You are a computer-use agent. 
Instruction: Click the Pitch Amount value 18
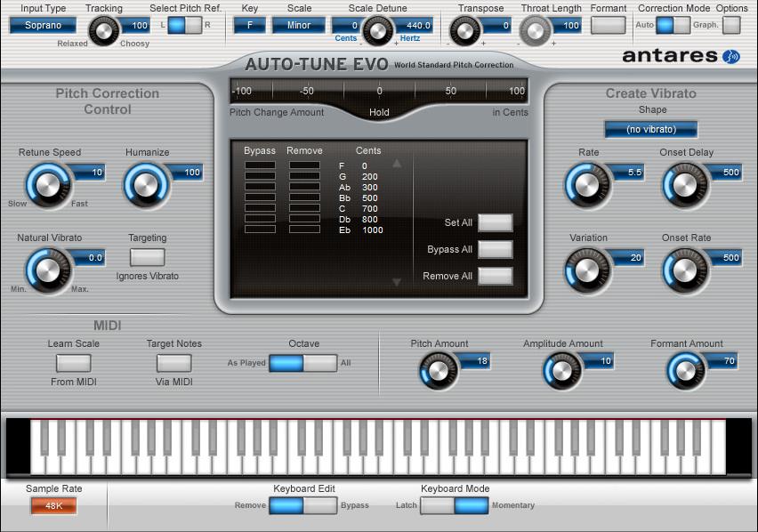pos(476,361)
